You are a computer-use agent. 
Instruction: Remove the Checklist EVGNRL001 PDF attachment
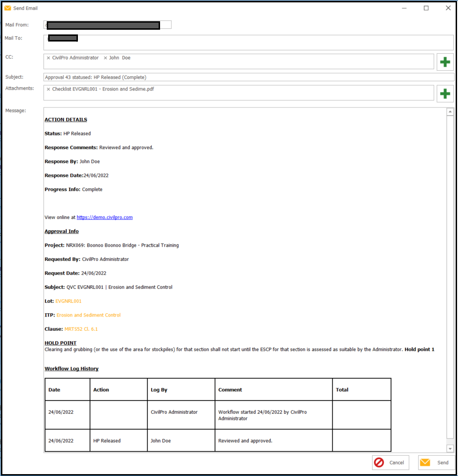[x=48, y=89]
